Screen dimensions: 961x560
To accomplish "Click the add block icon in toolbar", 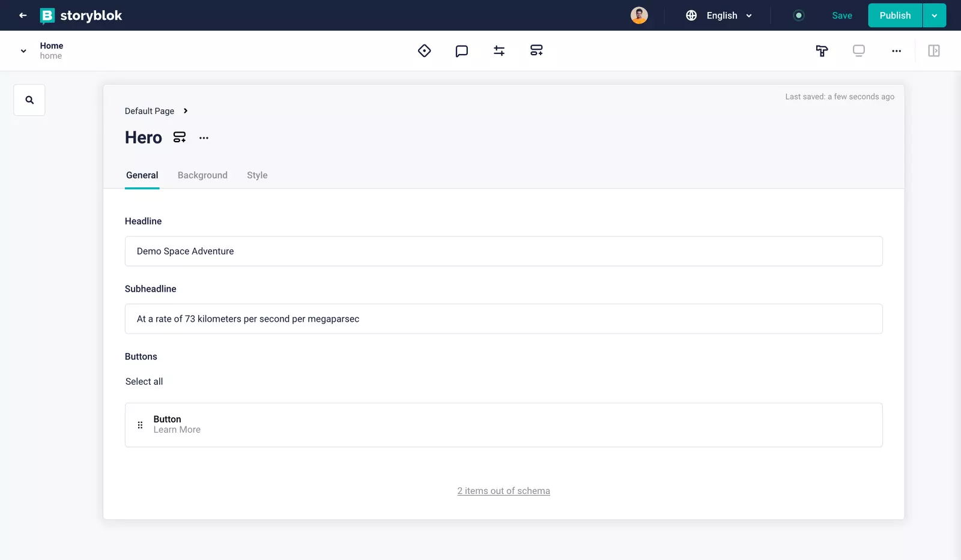I will (536, 51).
